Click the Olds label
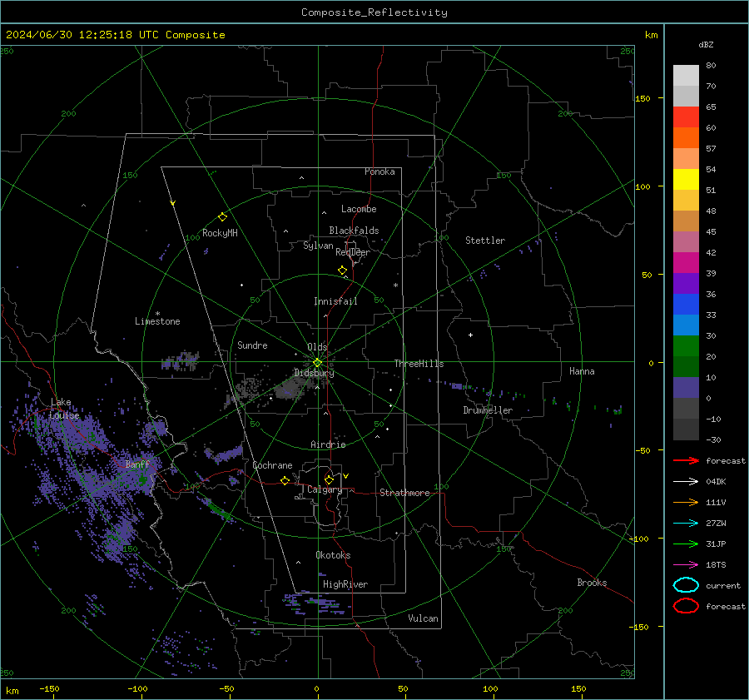The width and height of the screenshot is (749, 700). [317, 347]
